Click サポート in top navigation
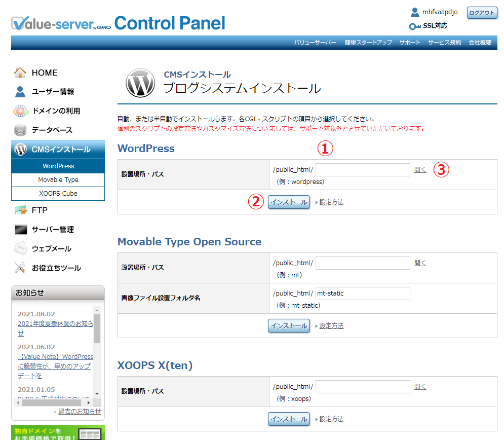The image size is (504, 440). click(x=410, y=43)
